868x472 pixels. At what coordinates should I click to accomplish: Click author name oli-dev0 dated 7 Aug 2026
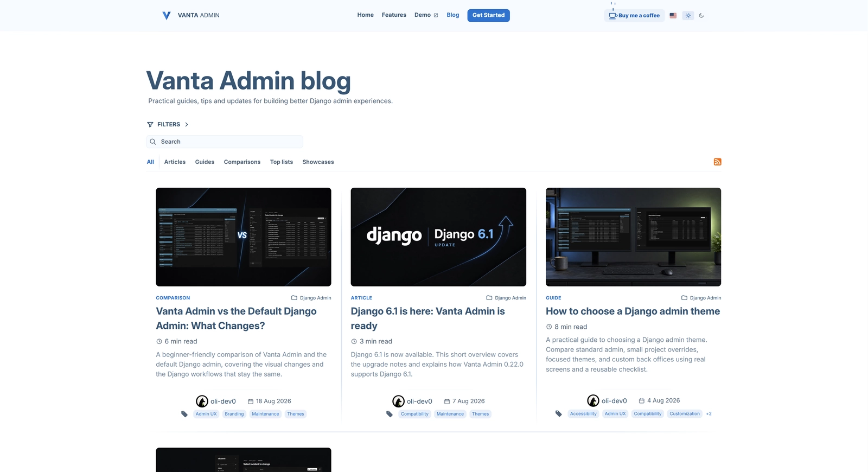[419, 401]
